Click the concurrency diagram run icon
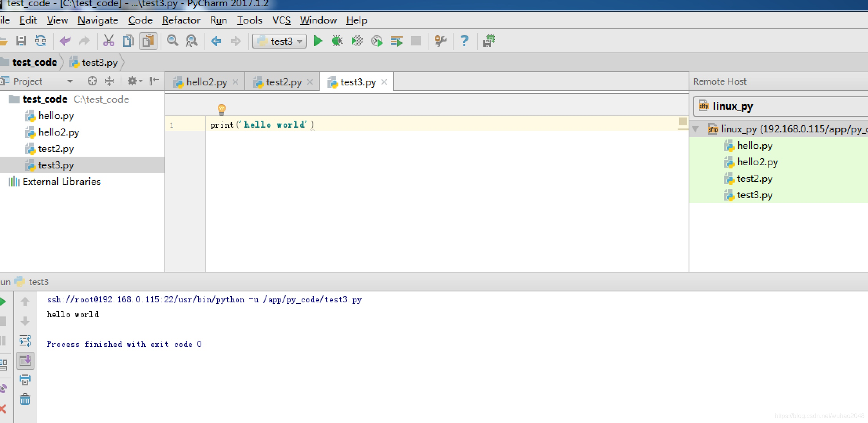The width and height of the screenshot is (868, 423). point(396,41)
